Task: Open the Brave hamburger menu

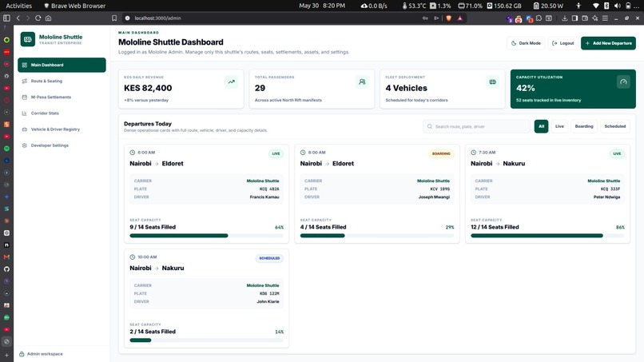Action: pyautogui.click(x=605, y=18)
